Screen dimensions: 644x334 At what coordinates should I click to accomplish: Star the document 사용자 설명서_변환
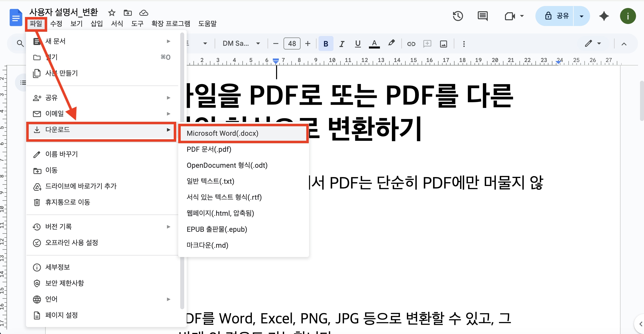[112, 12]
